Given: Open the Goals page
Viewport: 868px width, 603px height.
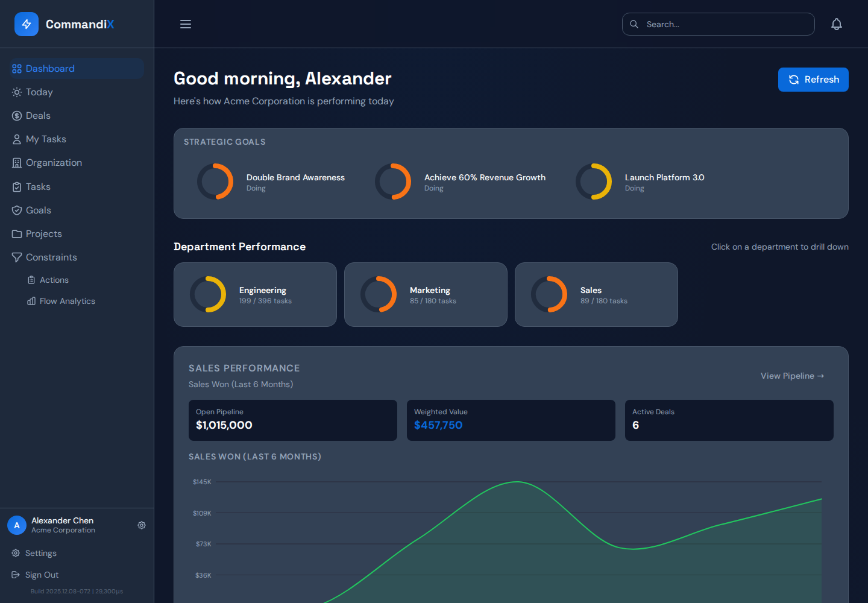Looking at the screenshot, I should (x=77, y=210).
